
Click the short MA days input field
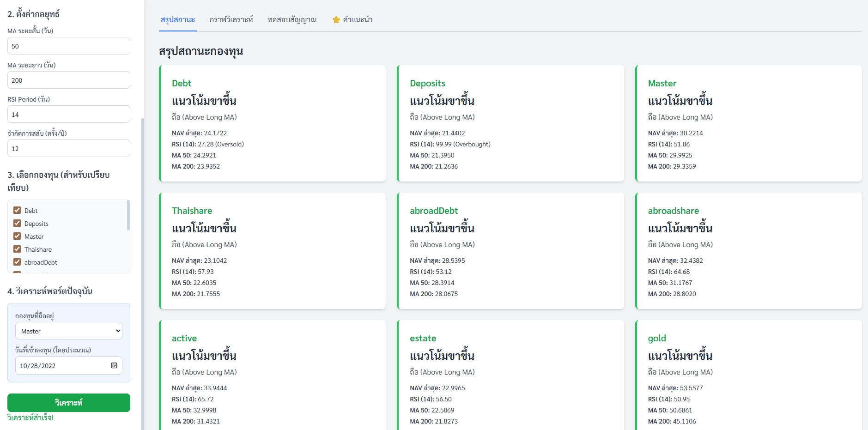point(69,46)
